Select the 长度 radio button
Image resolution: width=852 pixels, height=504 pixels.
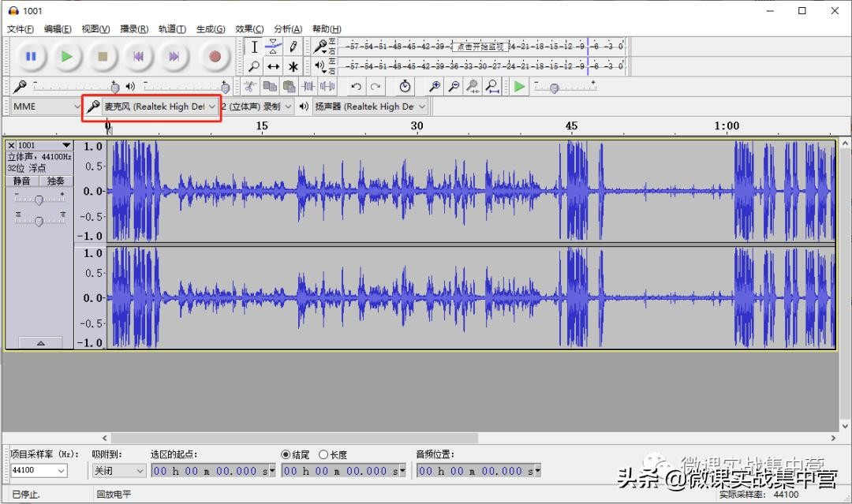tap(323, 454)
